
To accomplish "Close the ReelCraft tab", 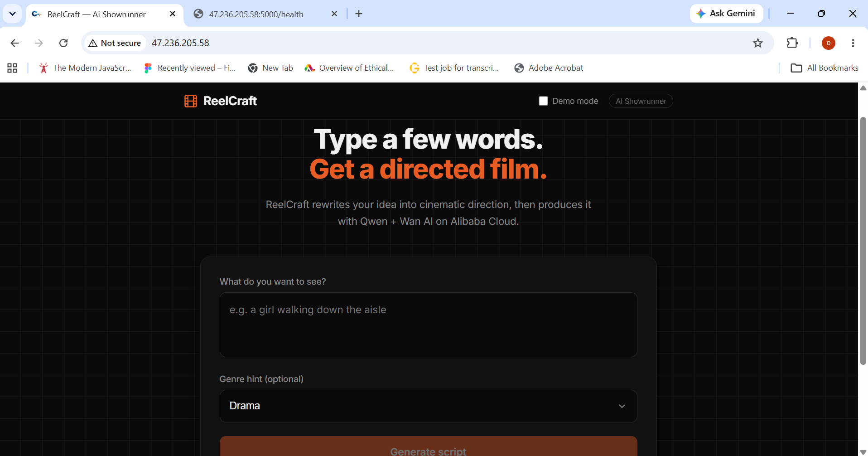I will click(173, 14).
